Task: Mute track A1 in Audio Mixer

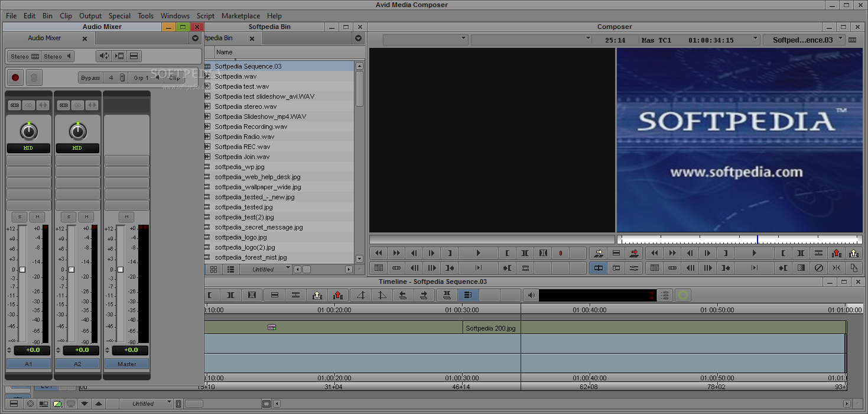Action: [37, 217]
